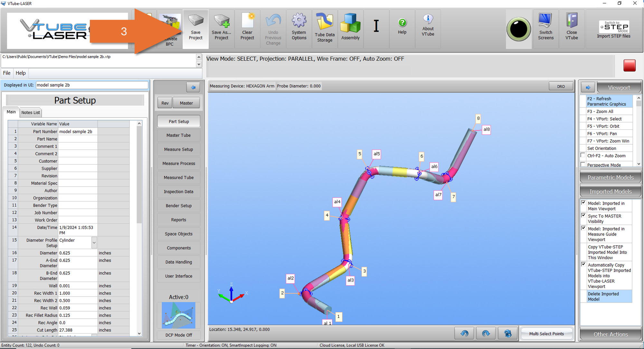Click the round black camera lens icon

coord(518,29)
